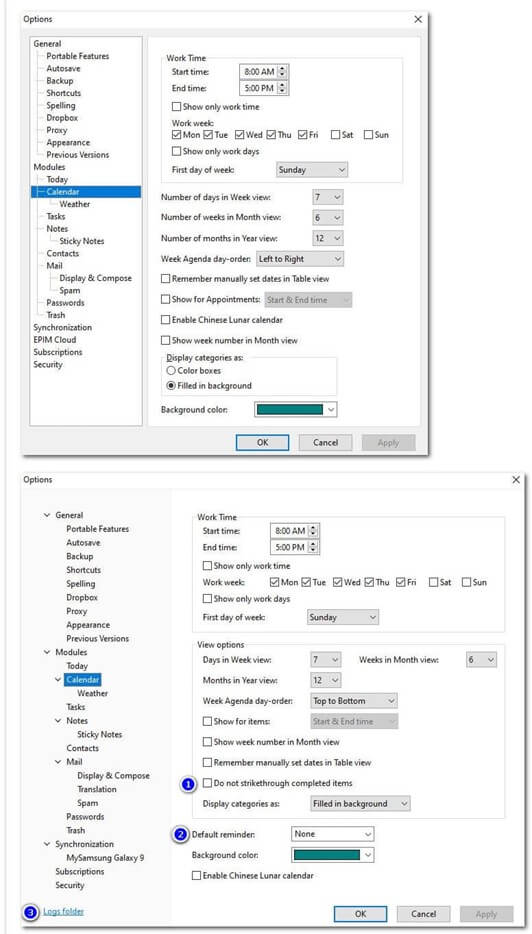Image resolution: width=532 pixels, height=934 pixels.
Task: Check Sun in the lower dialog's work week
Action: tap(466, 582)
